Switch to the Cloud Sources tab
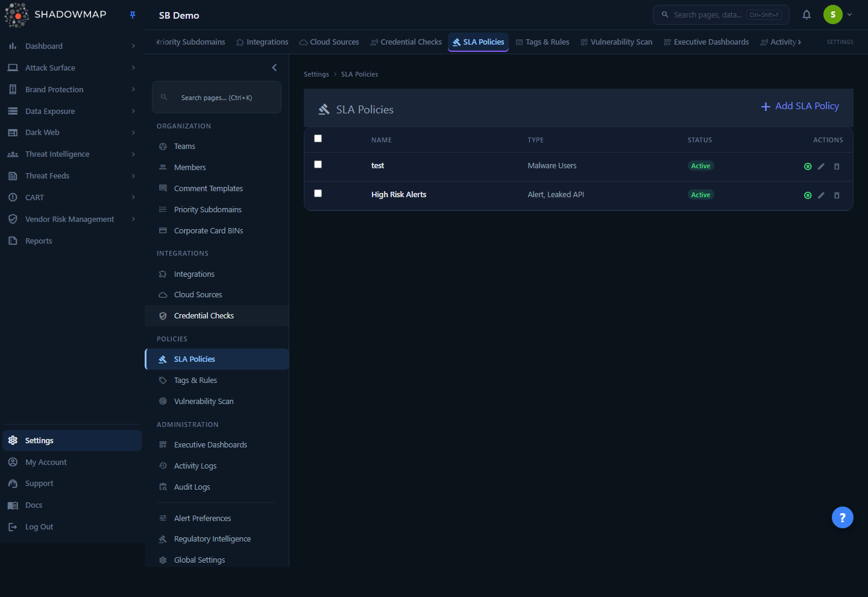Screen dimensions: 868x597 329,42
